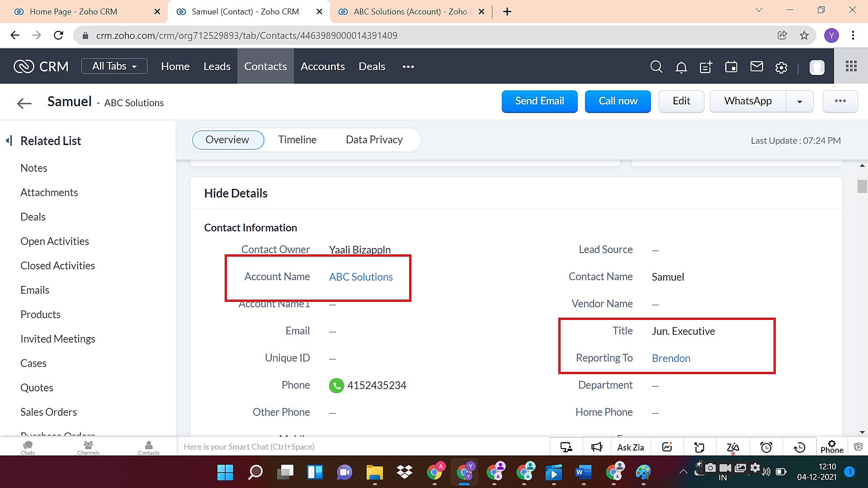This screenshot has height=488, width=868.
Task: Click Send Email button for Samuel
Action: point(539,101)
